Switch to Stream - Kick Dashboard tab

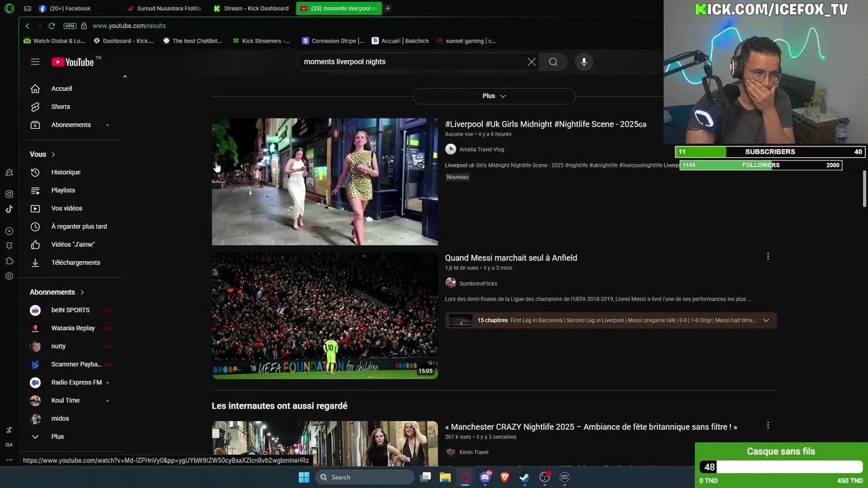(x=251, y=8)
